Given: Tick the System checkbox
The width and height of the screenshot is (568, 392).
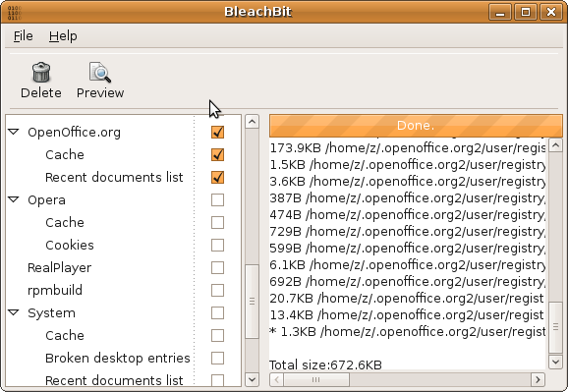Looking at the screenshot, I should pos(217,313).
